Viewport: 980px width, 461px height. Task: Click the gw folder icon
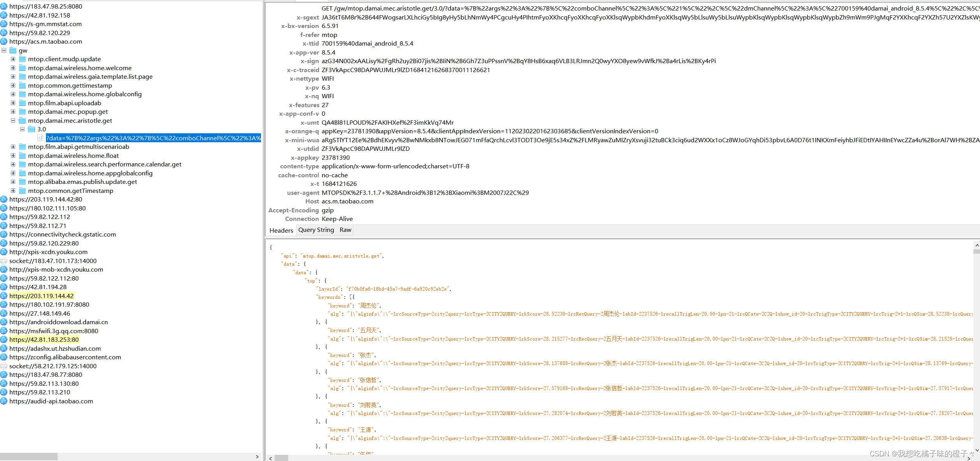tap(13, 50)
